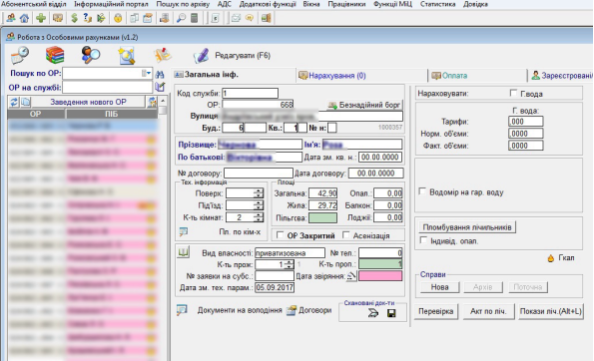Open the stacked books icon
This screenshot has width=594, height=361.
click(x=55, y=55)
